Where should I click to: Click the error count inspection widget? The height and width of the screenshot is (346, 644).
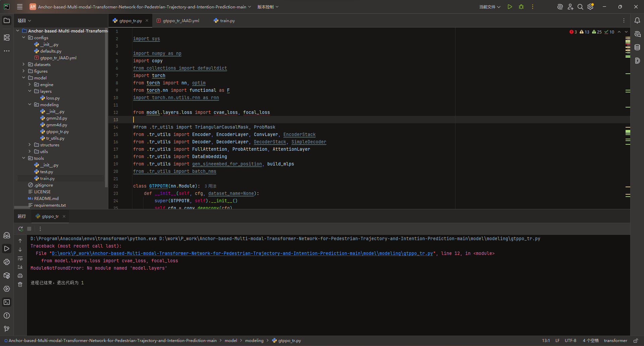573,32
